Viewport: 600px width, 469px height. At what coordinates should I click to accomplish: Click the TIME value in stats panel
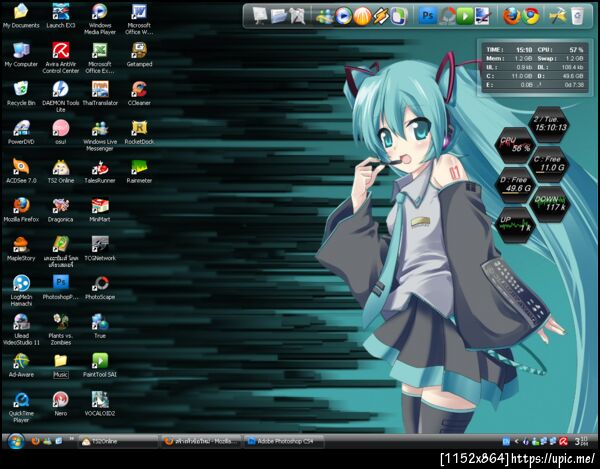(524, 50)
